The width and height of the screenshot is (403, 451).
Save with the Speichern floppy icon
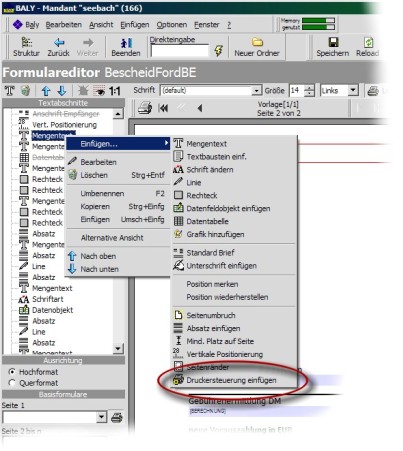(x=333, y=42)
